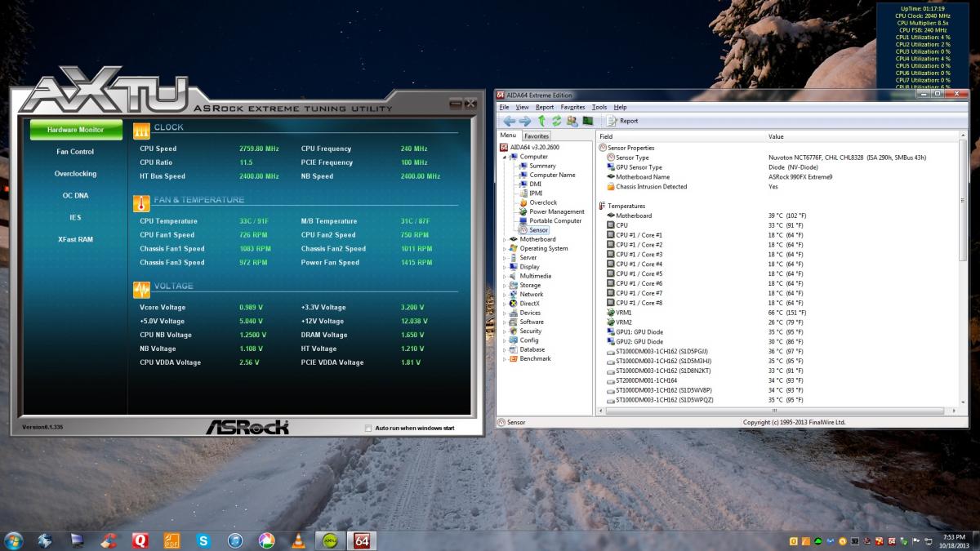Generate a Report from the AIDA64 toolbar
This screenshot has width=980, height=551.
(x=622, y=121)
